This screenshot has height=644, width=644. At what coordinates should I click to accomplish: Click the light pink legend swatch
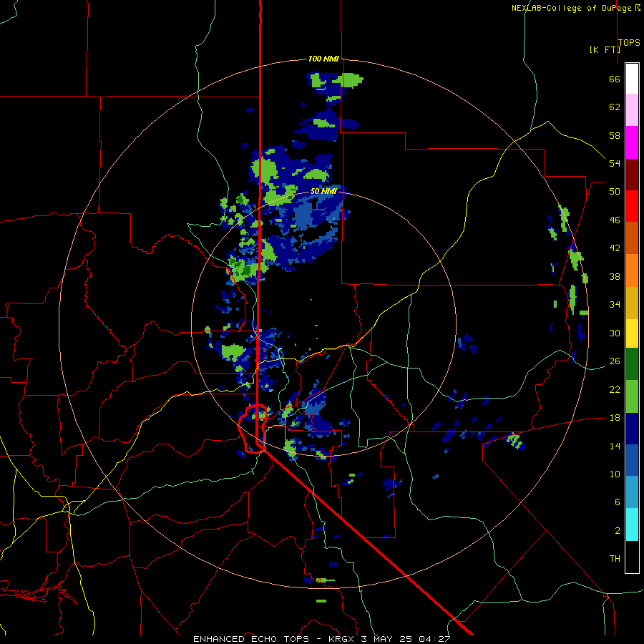tap(632, 109)
